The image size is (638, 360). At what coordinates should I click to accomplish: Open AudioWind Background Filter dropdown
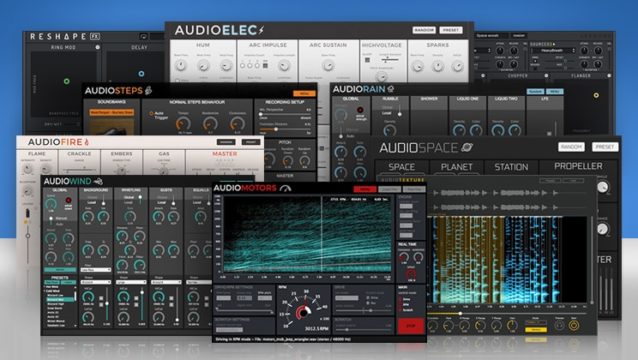coord(96,270)
